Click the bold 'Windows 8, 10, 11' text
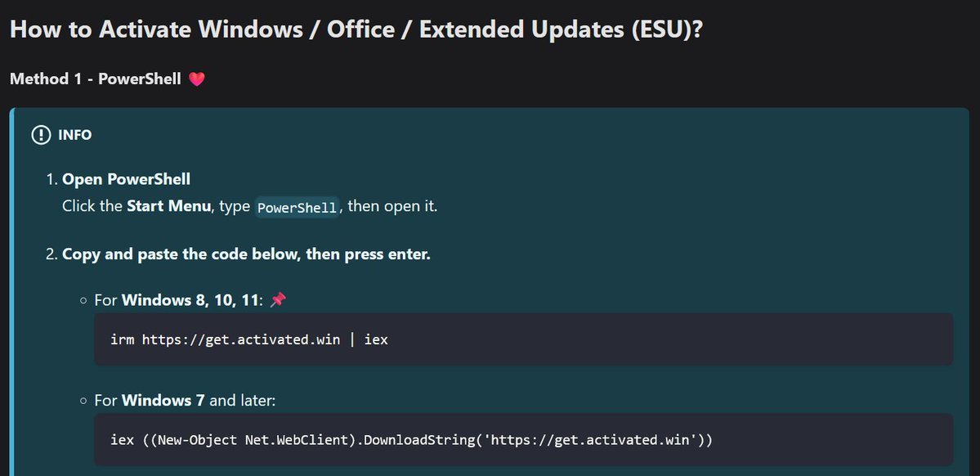 click(x=190, y=300)
